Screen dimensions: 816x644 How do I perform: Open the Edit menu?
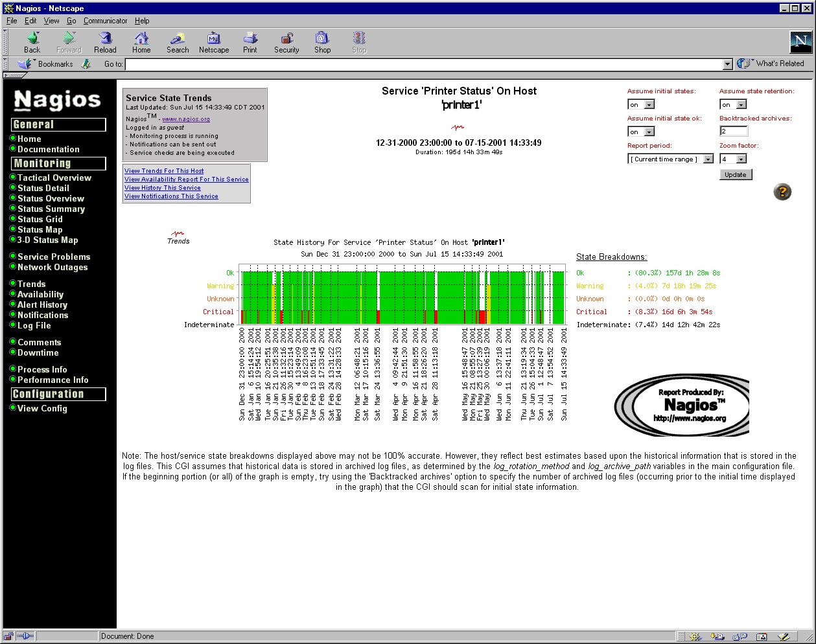pos(30,21)
